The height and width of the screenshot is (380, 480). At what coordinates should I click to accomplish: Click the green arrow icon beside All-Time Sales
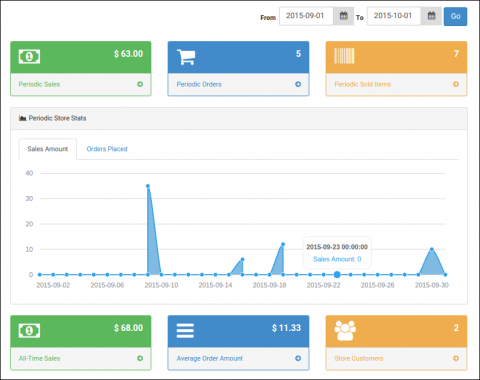140,358
